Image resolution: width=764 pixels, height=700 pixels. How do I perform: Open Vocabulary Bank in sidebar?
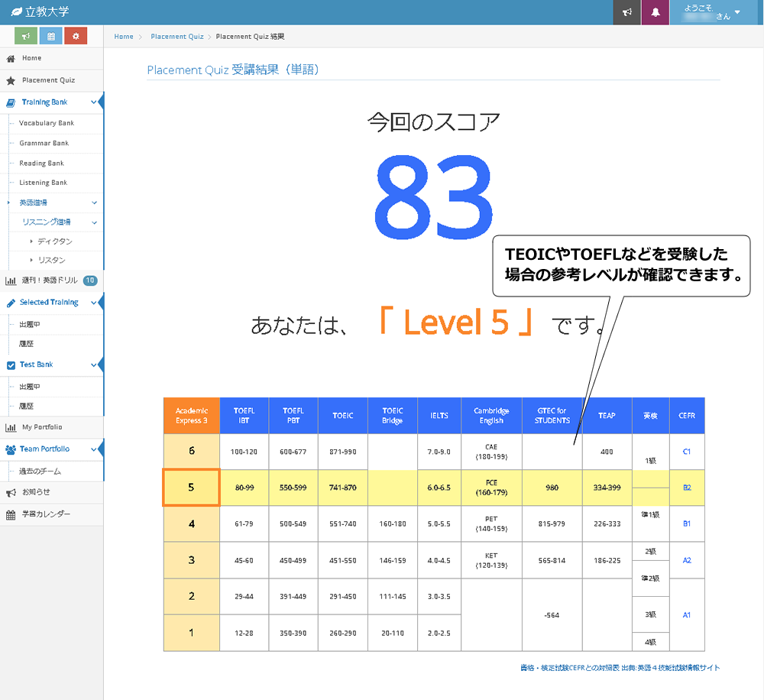[x=47, y=123]
